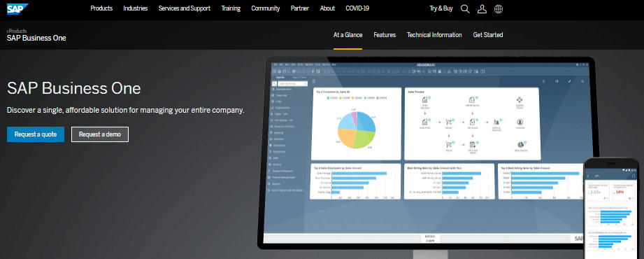Switch to the At a Glance tab
Viewport: 644px width, 259px height.
348,35
